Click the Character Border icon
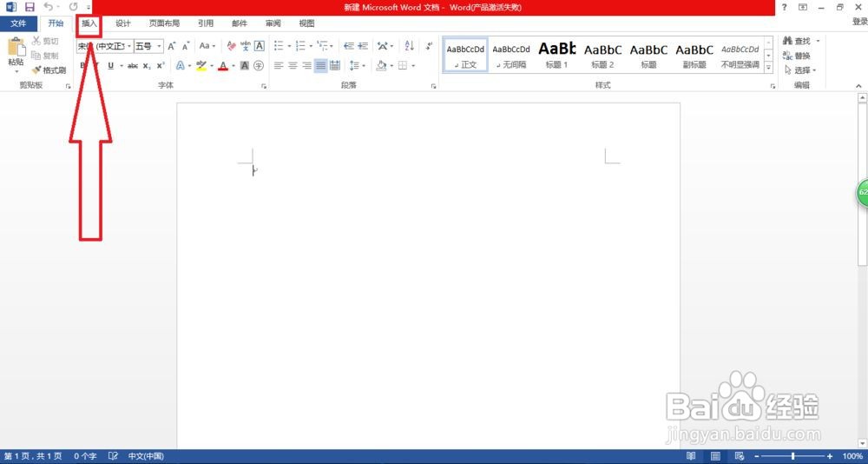Screen dimensions: 868x464 [x=259, y=46]
